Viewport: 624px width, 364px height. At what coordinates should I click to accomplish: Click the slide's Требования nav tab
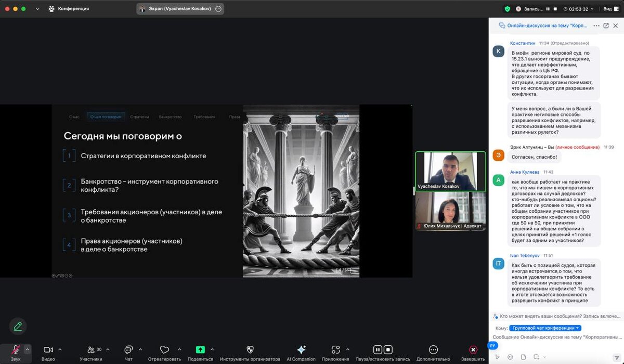click(x=204, y=117)
